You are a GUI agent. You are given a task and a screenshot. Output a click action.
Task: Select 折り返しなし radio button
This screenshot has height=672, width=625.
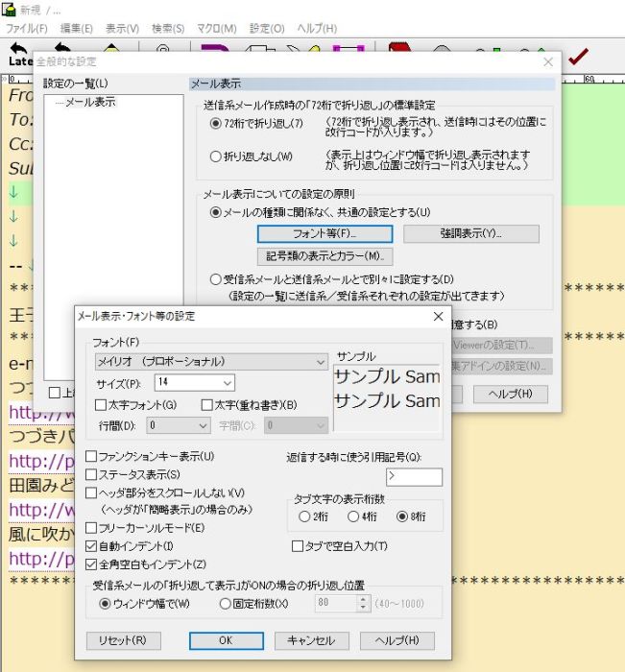pyautogui.click(x=215, y=156)
